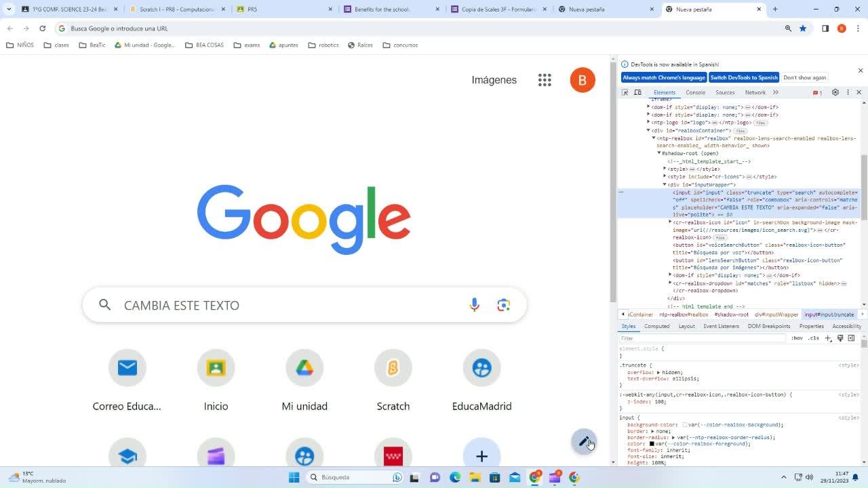Screen dimensions: 868x488
Task: Open the EducaMadrid shortcut
Action: [x=481, y=380]
